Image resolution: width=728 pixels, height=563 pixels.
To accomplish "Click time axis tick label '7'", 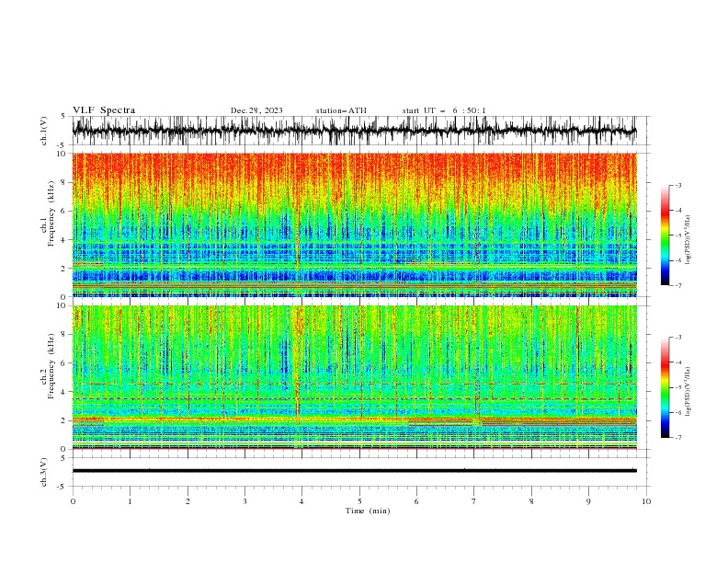I will coord(474,501).
